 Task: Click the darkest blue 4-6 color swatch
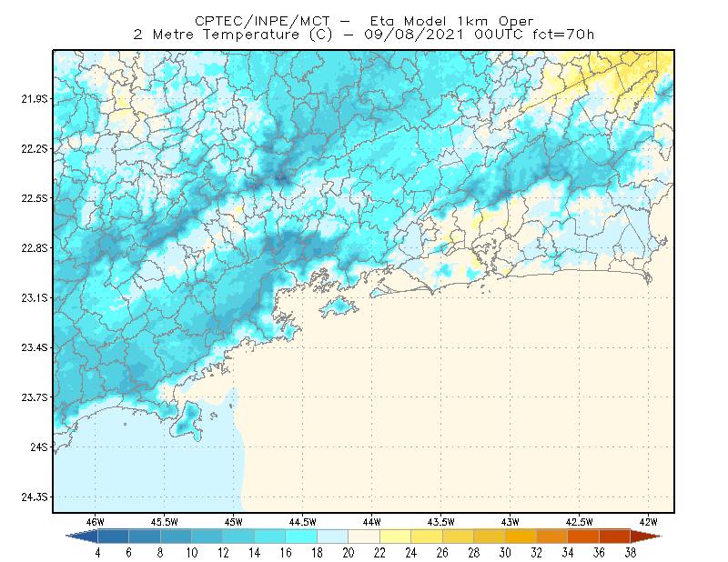click(113, 537)
